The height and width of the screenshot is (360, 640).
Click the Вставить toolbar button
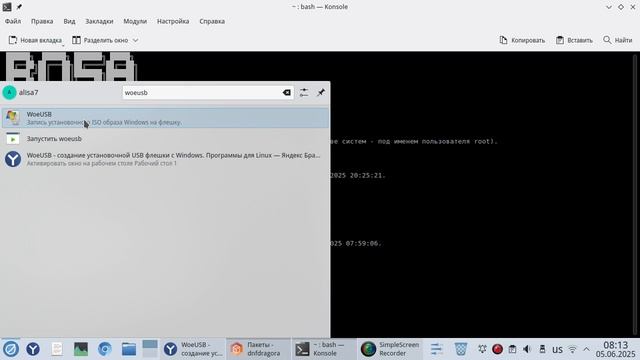tap(574, 40)
